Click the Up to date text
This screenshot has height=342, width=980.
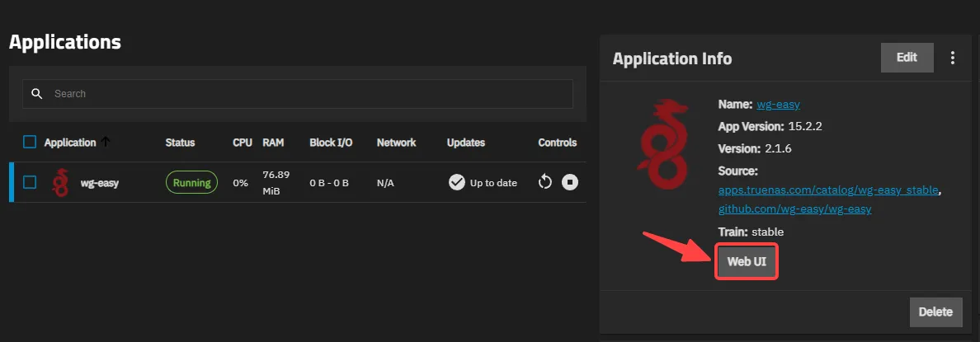(494, 183)
